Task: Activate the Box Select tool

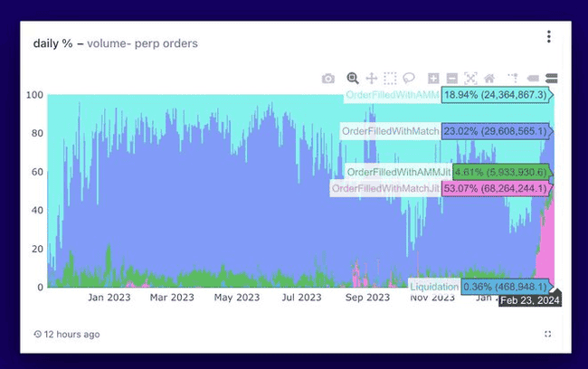Action: (390, 79)
